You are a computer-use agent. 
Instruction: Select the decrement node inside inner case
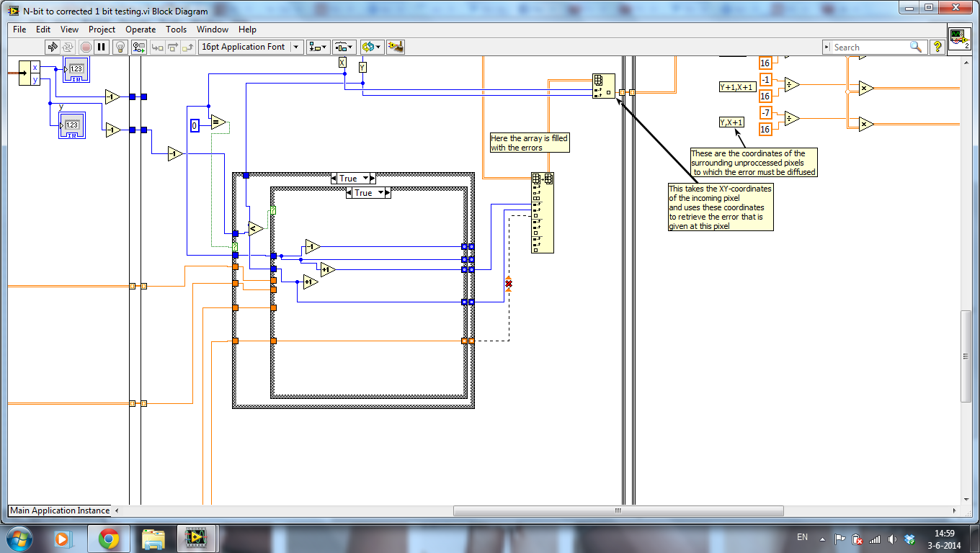[x=312, y=246]
